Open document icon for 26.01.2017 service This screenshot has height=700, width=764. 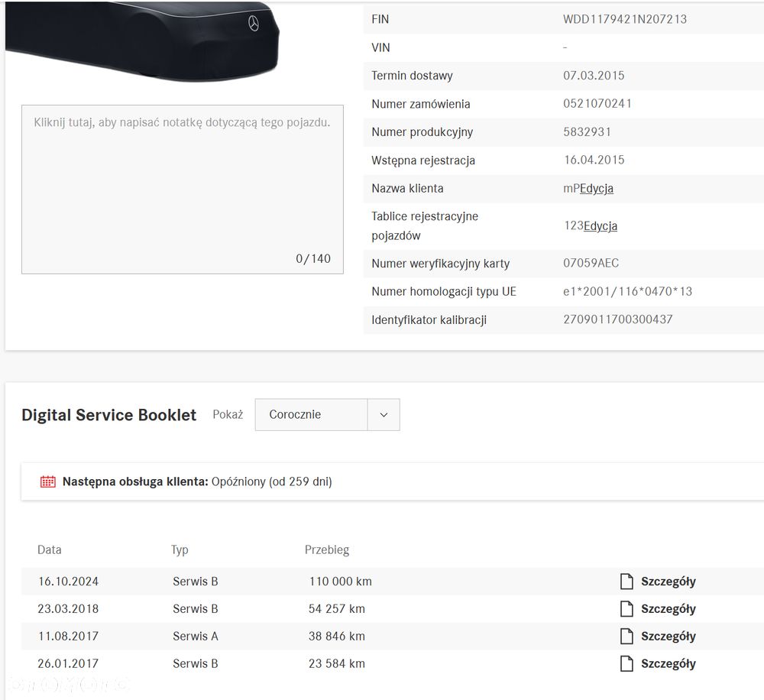pyautogui.click(x=626, y=663)
